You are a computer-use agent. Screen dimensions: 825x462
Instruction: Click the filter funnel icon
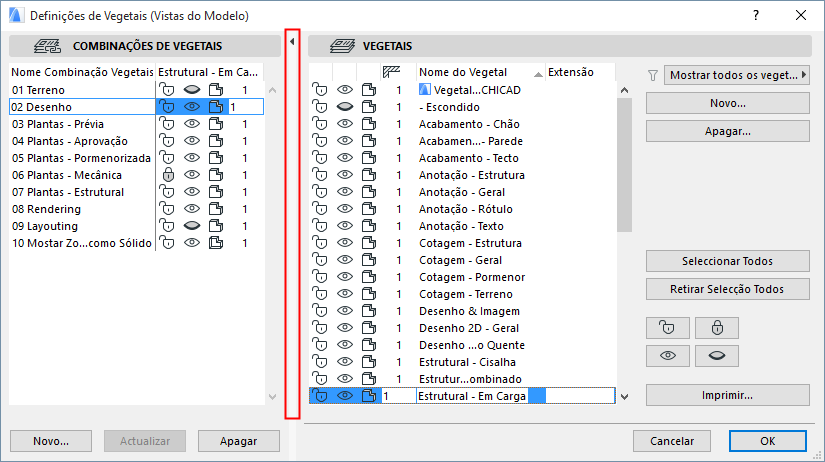(653, 75)
